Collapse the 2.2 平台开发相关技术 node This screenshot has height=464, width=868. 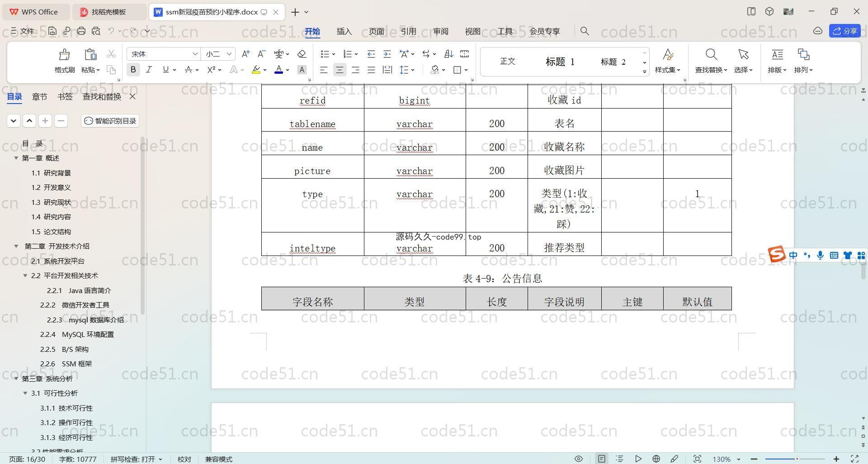click(25, 275)
